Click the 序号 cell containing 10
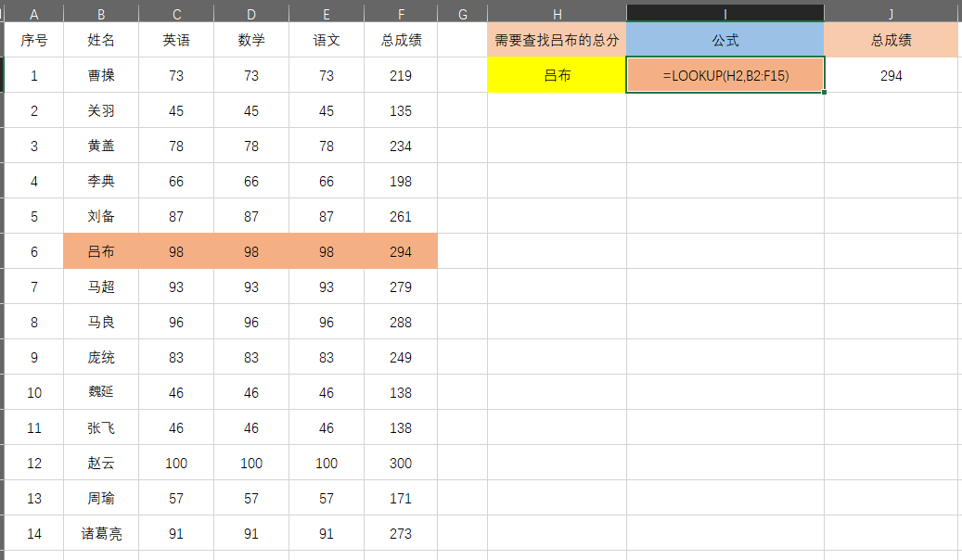 [33, 392]
